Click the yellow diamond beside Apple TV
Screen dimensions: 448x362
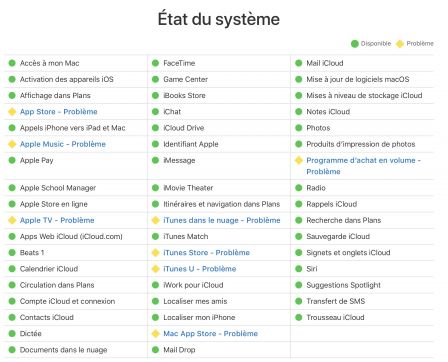12,220
